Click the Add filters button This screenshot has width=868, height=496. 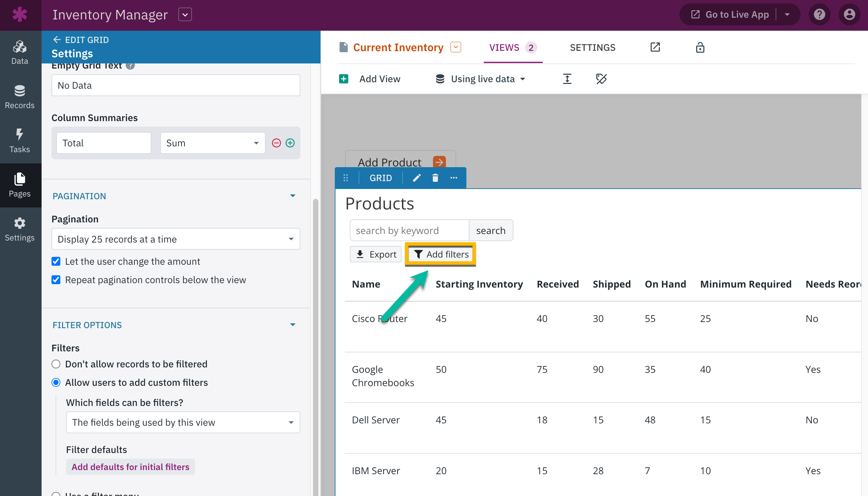pos(440,254)
